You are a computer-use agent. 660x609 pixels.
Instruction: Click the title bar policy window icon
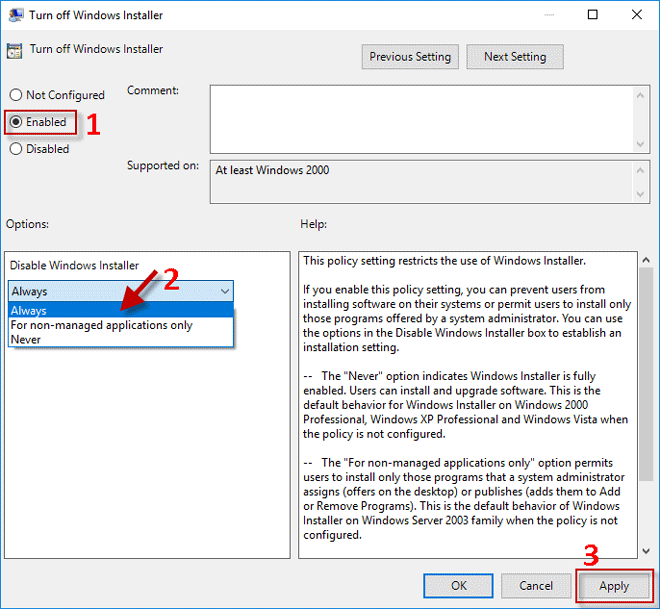(16, 15)
